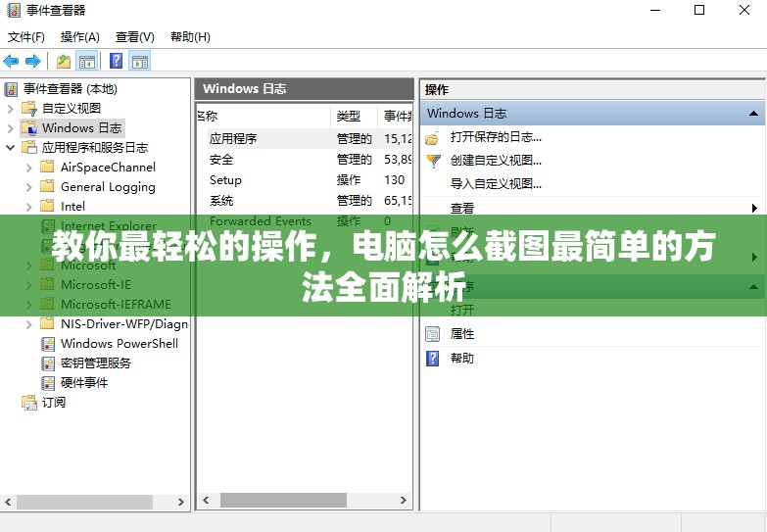
Task: Click the Windows PowerShell log icon
Action: coord(48,344)
